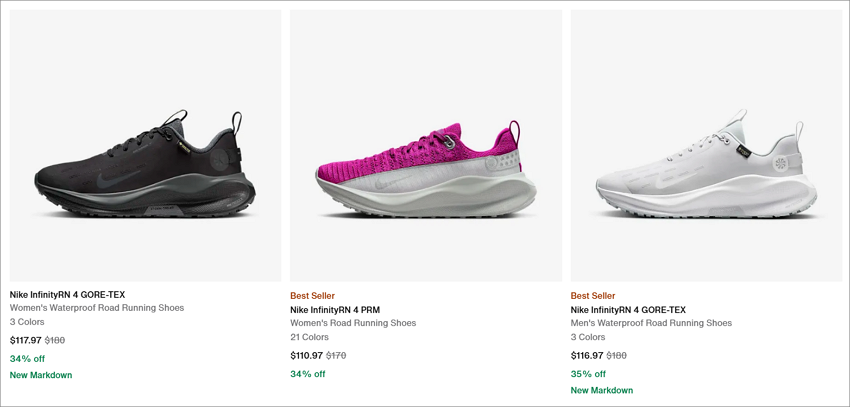This screenshot has width=850, height=407.
Task: Open the white men's GORE-TEX shoe image
Action: click(x=706, y=145)
